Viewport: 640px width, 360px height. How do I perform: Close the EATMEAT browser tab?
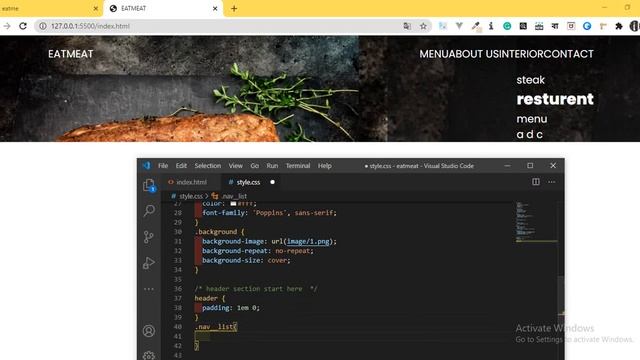pos(215,9)
